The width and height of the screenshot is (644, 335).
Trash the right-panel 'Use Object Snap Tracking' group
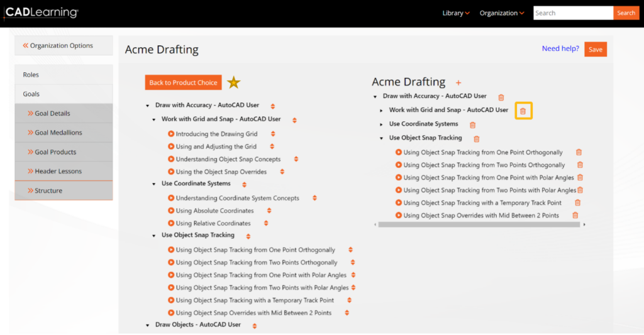click(477, 138)
